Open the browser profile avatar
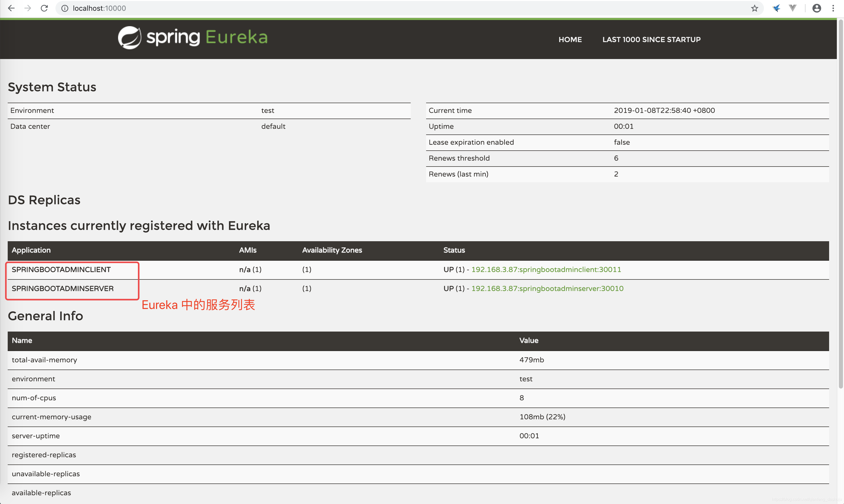The width and height of the screenshot is (844, 504). (817, 8)
